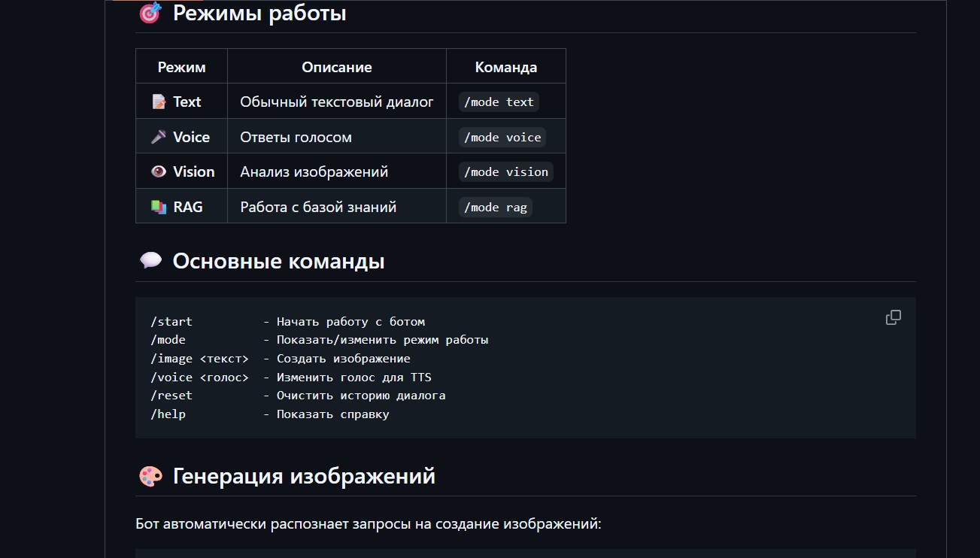Click the microphone icon next to Voice
This screenshot has width=980, height=558.
pos(159,137)
